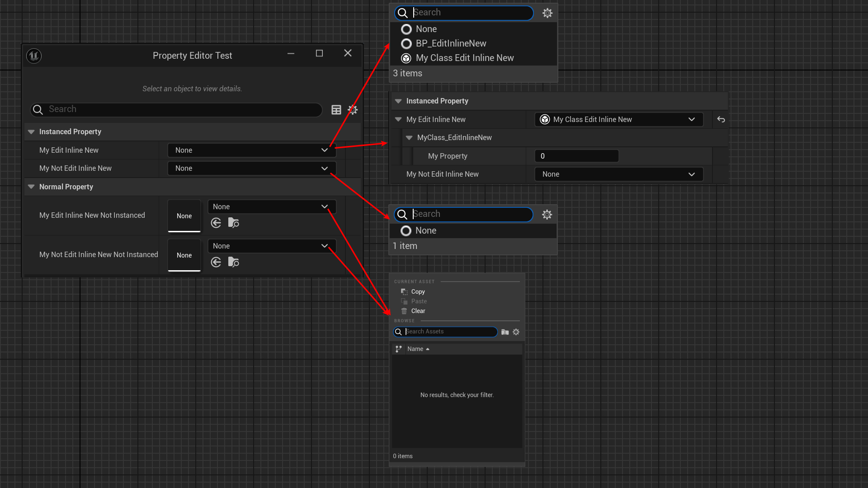Open settings gear in top class picker
The height and width of the screenshot is (488, 868).
[x=547, y=13]
